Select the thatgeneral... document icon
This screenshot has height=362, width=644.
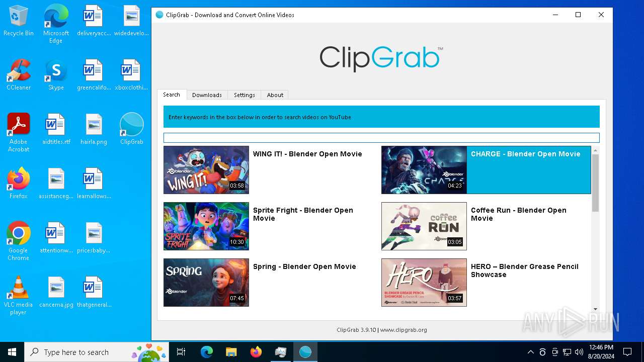[x=94, y=293]
